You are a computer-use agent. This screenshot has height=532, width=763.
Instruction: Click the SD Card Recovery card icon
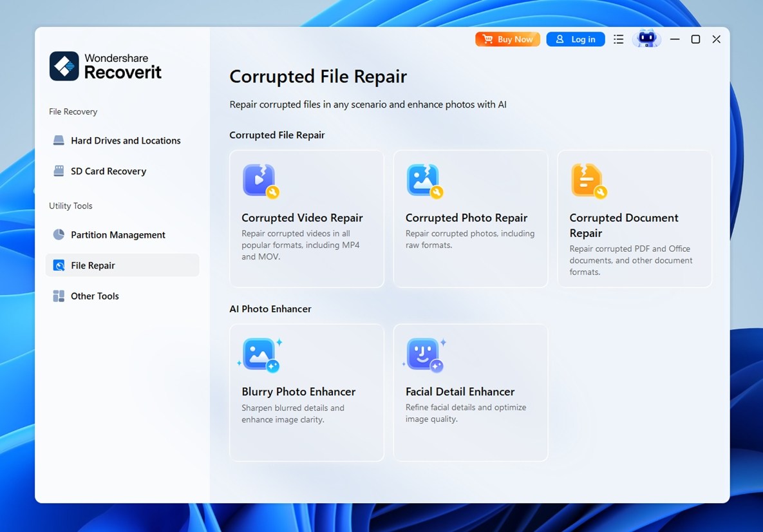tap(59, 171)
